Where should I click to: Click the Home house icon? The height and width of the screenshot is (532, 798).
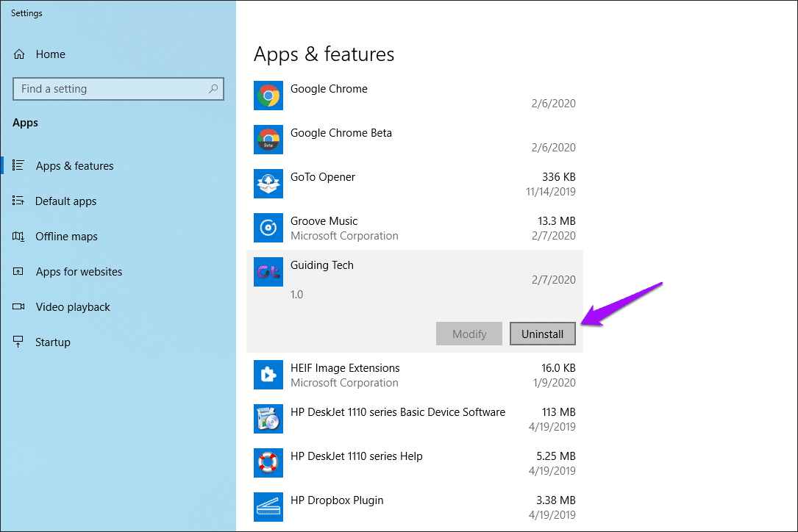(x=19, y=54)
